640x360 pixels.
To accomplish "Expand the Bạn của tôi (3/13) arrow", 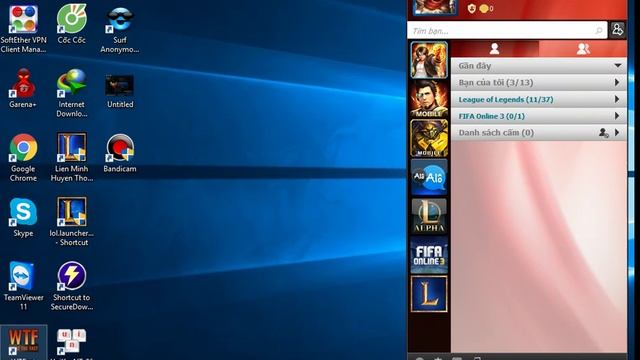I will 617,82.
